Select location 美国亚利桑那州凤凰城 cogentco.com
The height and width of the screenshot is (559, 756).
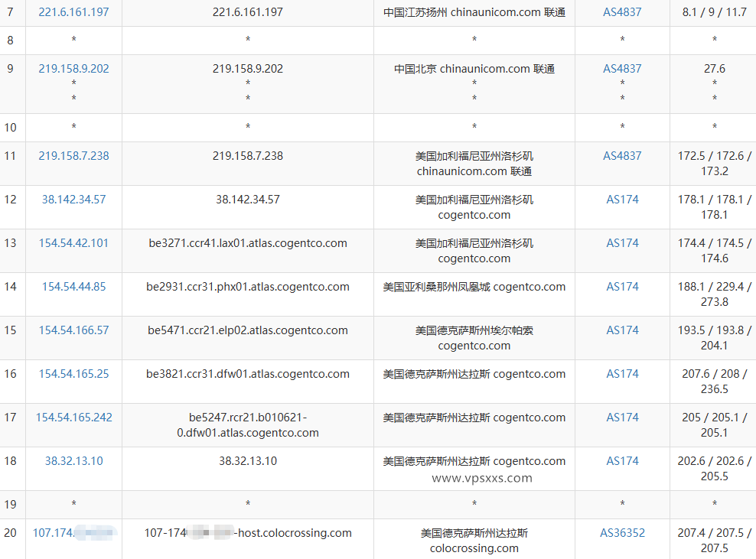coord(474,287)
